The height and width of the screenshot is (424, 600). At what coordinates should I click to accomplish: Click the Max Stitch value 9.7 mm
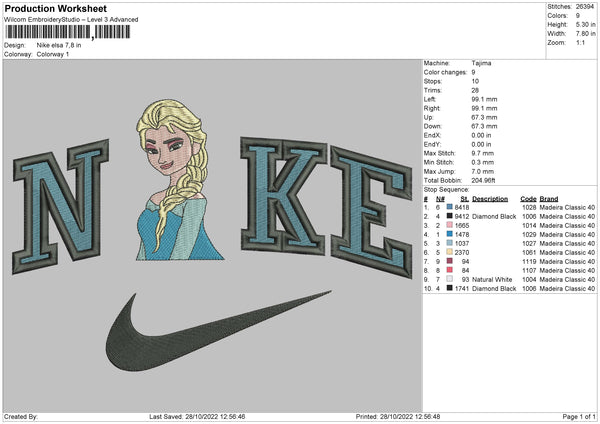coord(483,153)
